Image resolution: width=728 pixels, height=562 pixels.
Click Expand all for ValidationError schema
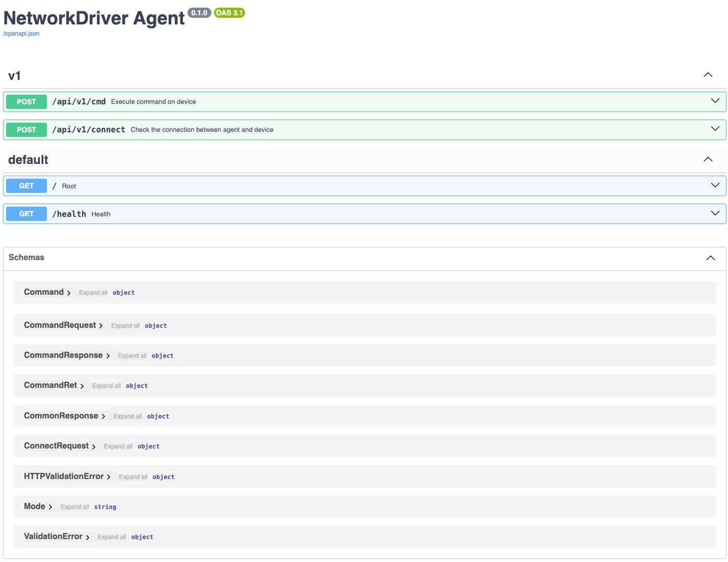[x=112, y=537]
